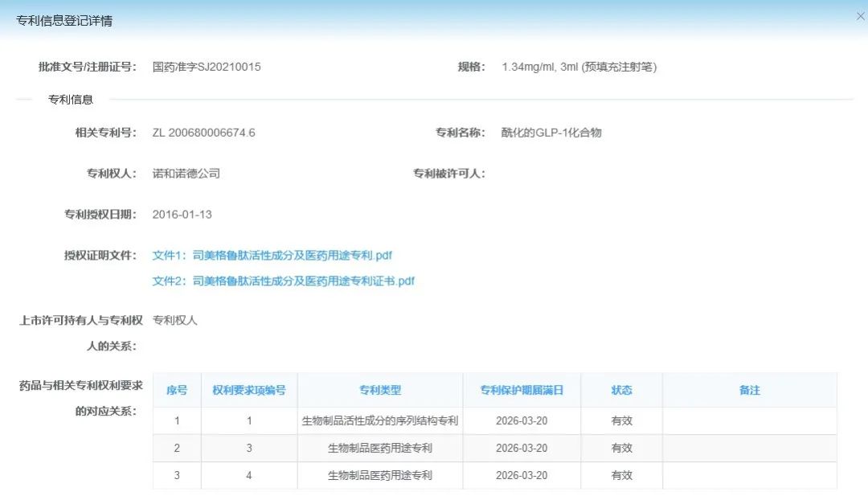Click the 备注 column header
The width and height of the screenshot is (868, 500).
click(750, 391)
